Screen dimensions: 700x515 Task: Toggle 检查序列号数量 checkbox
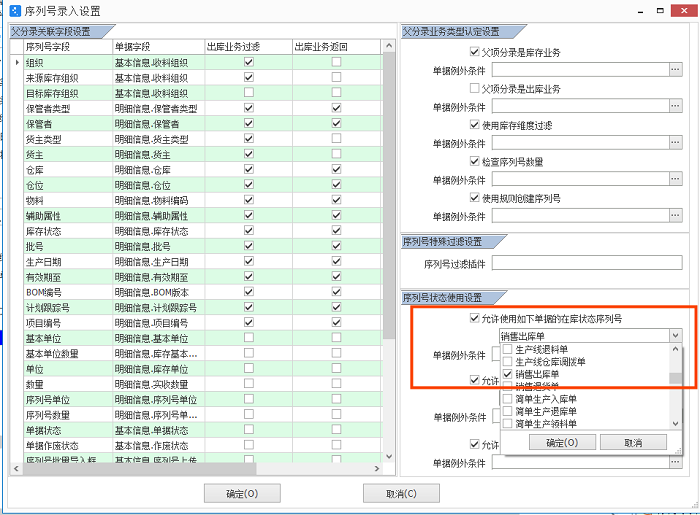(x=475, y=161)
